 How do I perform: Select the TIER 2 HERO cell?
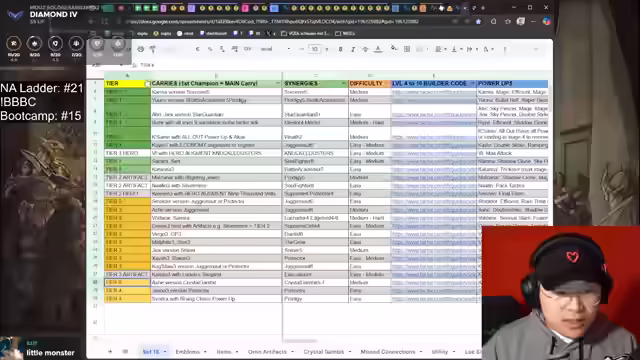pos(127,193)
